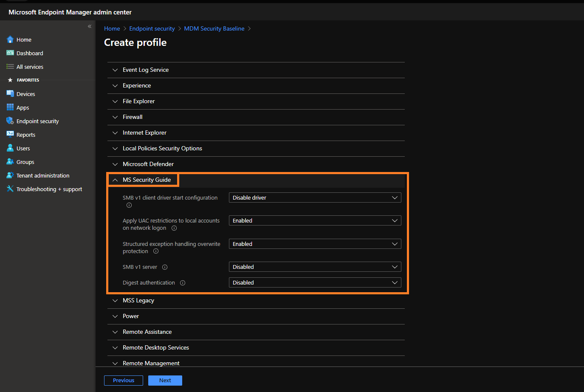Image resolution: width=584 pixels, height=392 pixels.
Task: Show info for Digest authentication setting
Action: pyautogui.click(x=183, y=283)
